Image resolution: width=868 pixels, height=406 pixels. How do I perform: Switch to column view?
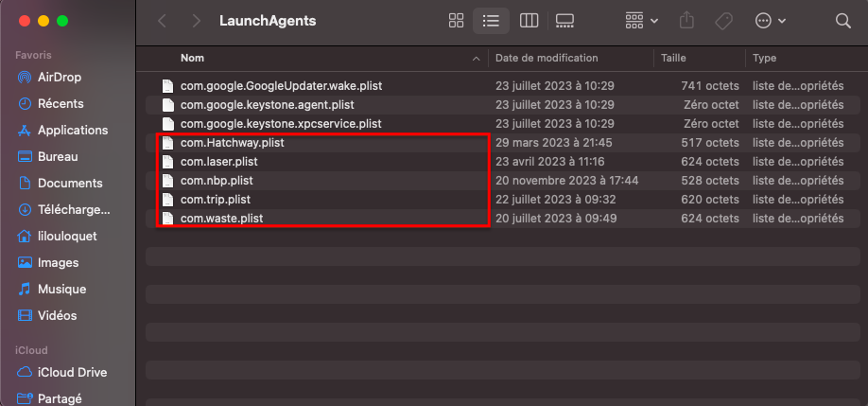(529, 20)
